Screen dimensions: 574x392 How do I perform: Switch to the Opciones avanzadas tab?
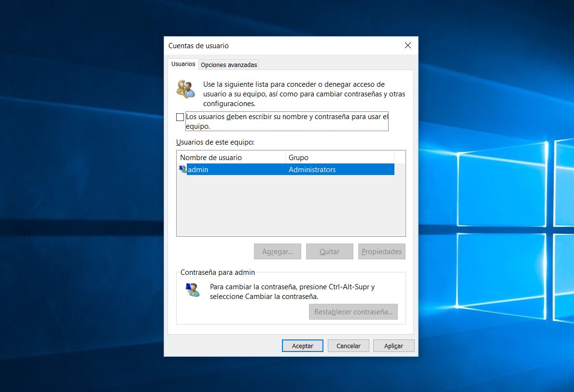point(229,65)
